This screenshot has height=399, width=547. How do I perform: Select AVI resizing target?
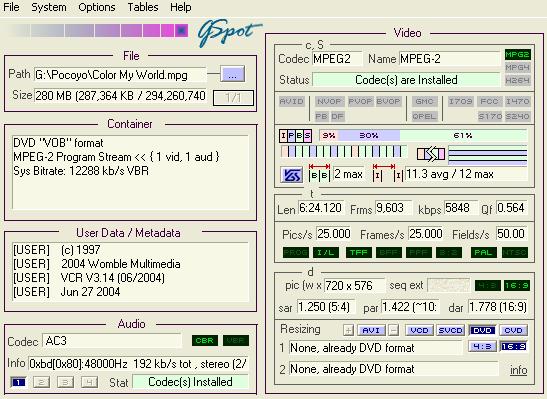(x=371, y=330)
